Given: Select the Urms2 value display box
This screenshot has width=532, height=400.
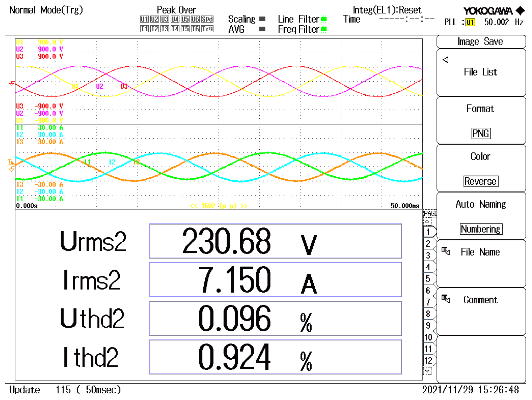Looking at the screenshot, I should point(275,241).
